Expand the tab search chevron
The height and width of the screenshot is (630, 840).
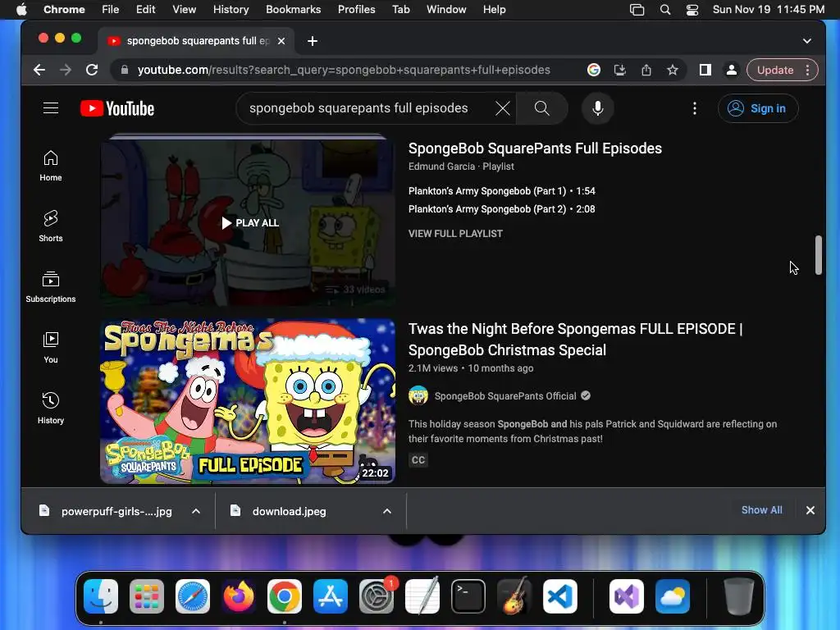click(807, 41)
